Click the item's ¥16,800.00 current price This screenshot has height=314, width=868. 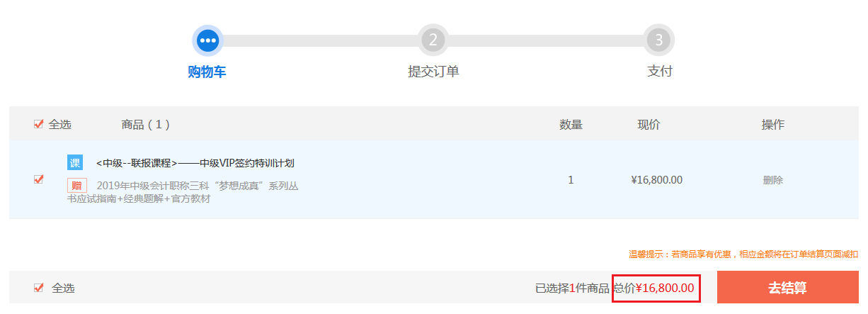click(x=656, y=180)
